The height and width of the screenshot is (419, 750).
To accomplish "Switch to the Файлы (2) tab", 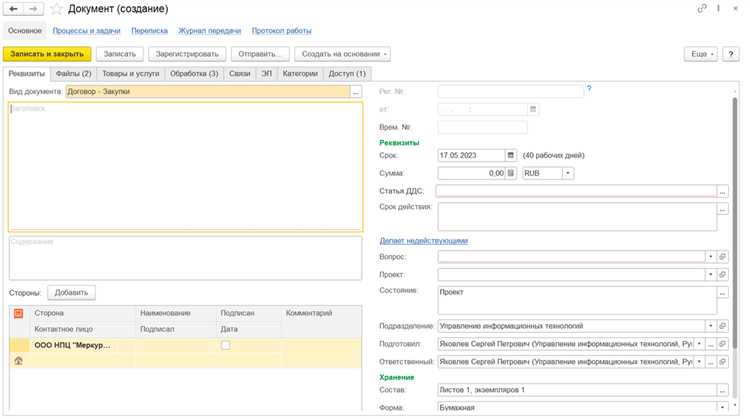I will [73, 74].
